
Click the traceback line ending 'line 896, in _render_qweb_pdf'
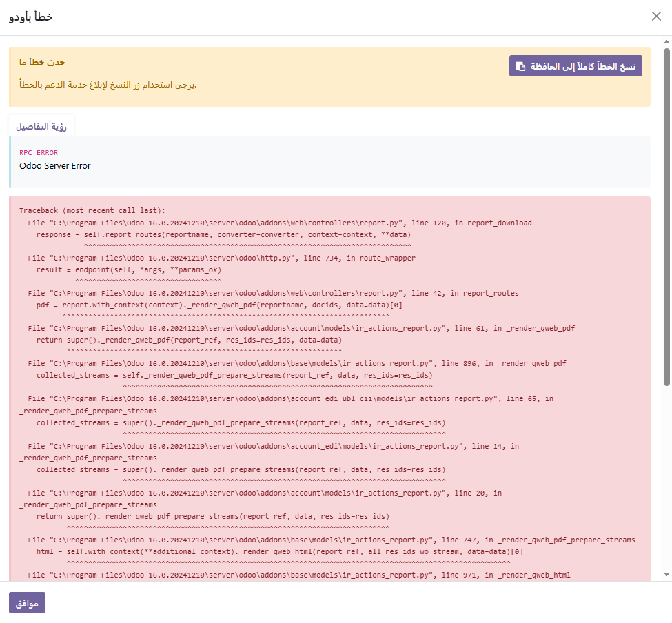click(297, 363)
